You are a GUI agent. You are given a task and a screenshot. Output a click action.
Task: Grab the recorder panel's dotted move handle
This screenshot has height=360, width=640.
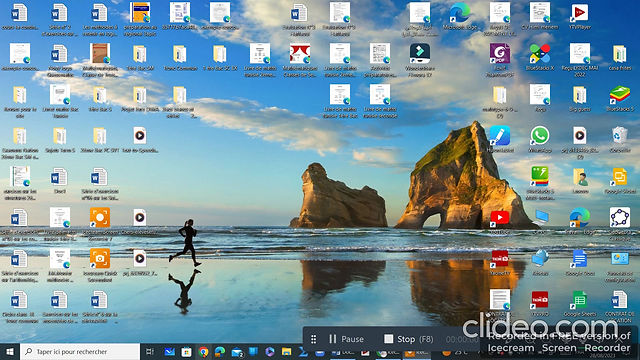pos(313,339)
